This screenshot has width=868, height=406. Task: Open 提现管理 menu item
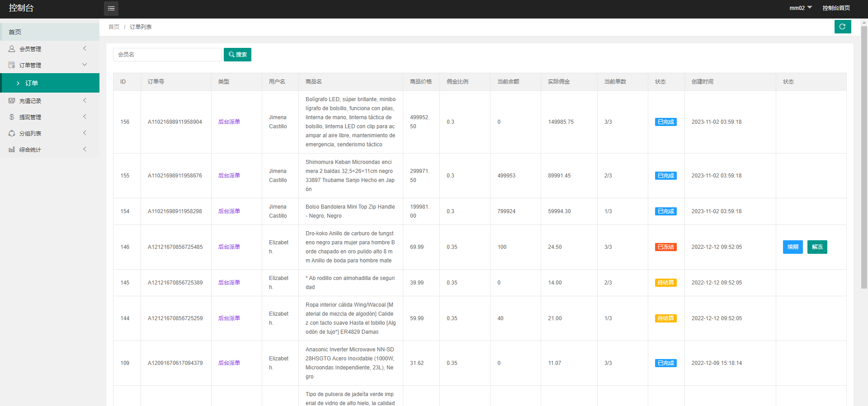(50, 117)
